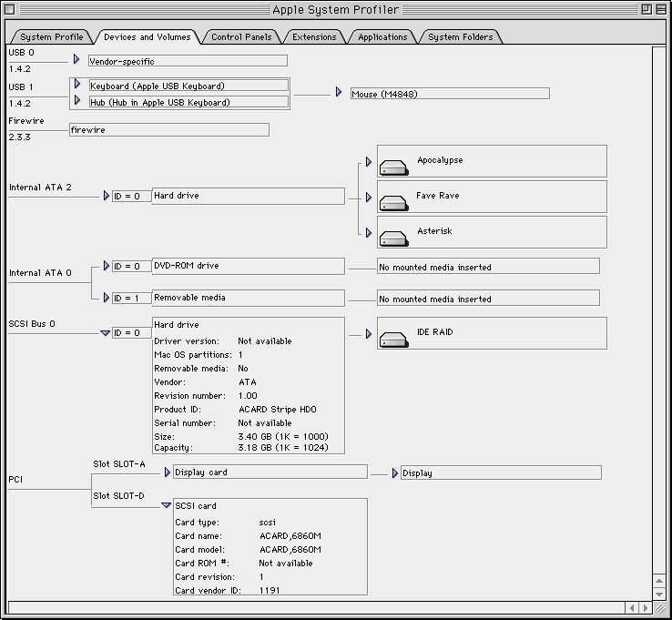Expand the Keyboard (Apple USB Keyboard) entry
Image resolution: width=672 pixels, height=620 pixels.
pyautogui.click(x=77, y=85)
